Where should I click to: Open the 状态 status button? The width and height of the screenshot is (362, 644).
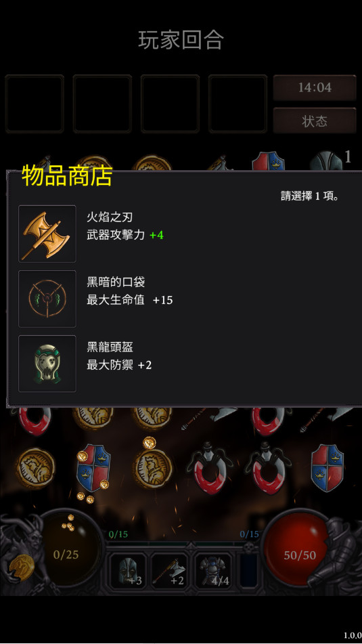(315, 121)
